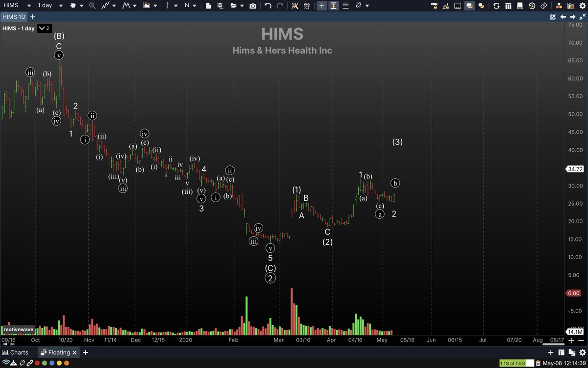
Task: Expand the link chain dropdown arrow
Action: 367,5
